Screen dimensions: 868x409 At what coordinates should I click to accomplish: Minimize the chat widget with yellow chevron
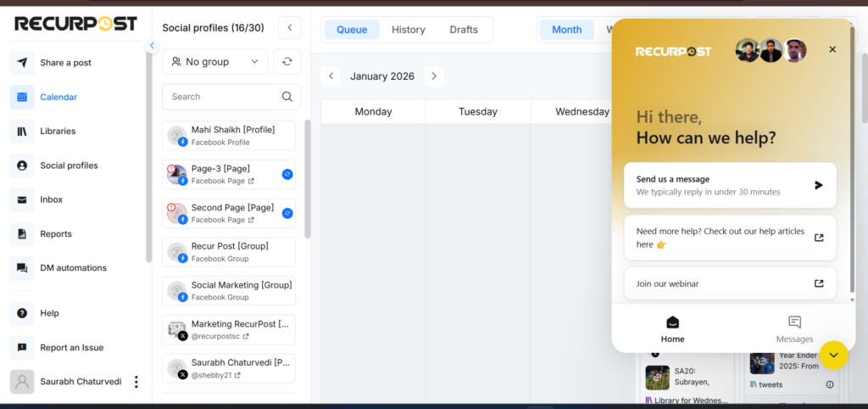point(833,355)
